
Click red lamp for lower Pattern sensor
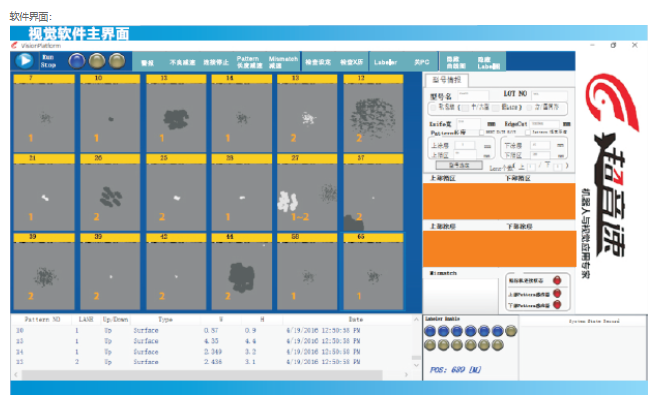[x=557, y=305]
